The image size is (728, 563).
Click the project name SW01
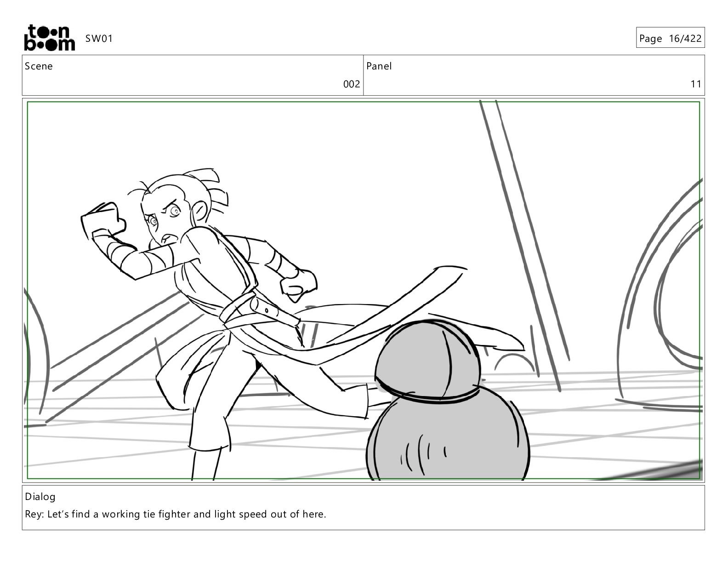(99, 39)
